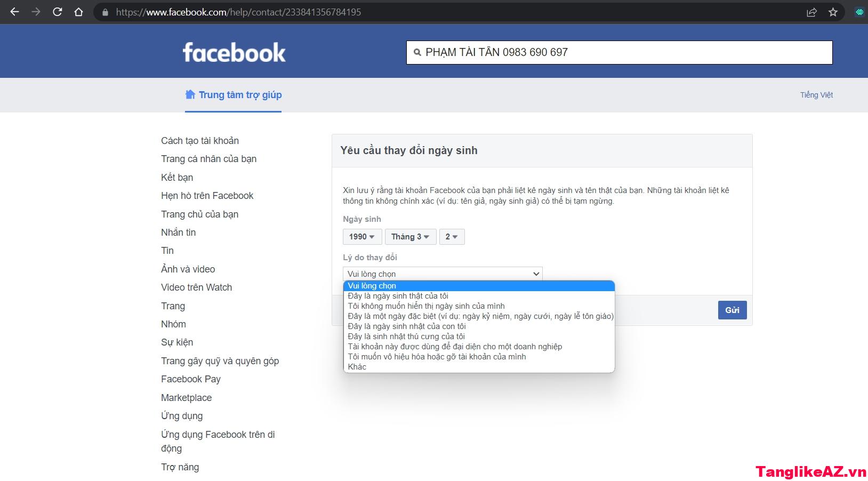This screenshot has height=481, width=868.
Task: Switch to the Trung tâm trợ giúp tab
Action: [x=233, y=95]
